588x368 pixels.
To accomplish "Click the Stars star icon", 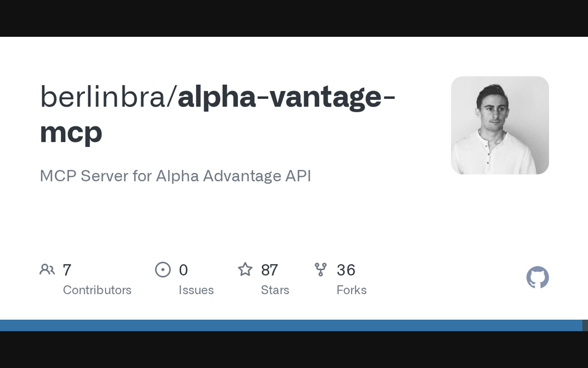I will click(245, 270).
